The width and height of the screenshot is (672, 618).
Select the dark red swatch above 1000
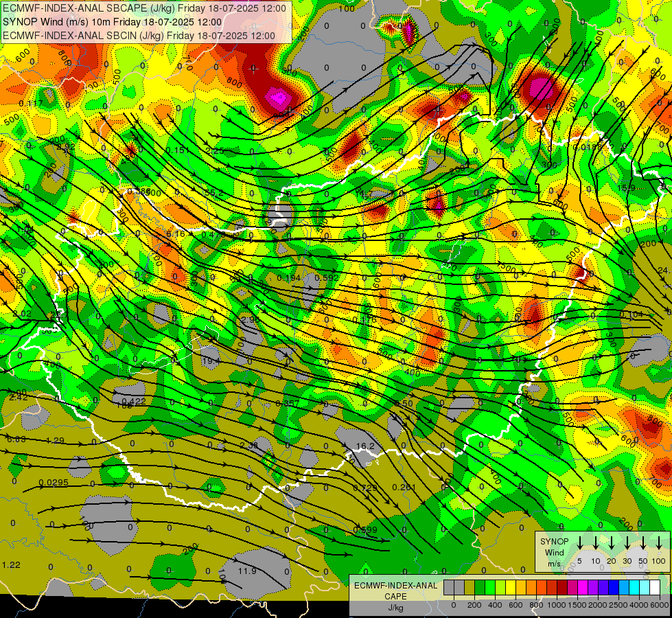click(x=562, y=587)
